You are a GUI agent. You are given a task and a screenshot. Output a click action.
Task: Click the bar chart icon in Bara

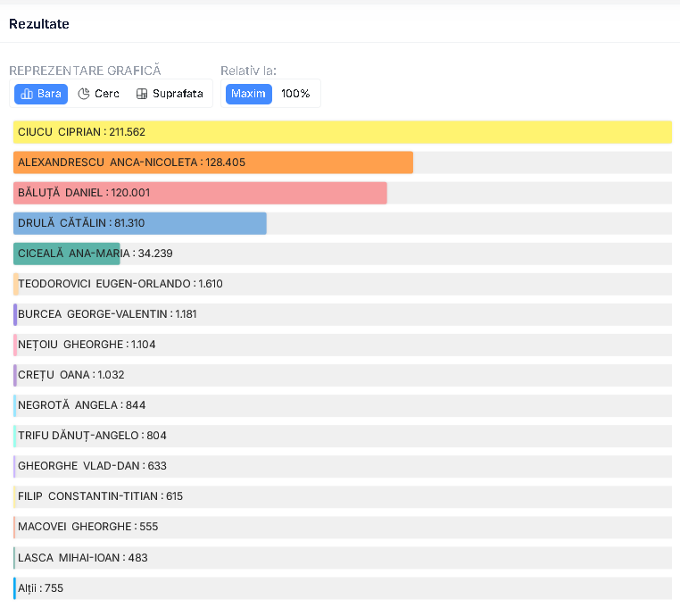pos(27,94)
